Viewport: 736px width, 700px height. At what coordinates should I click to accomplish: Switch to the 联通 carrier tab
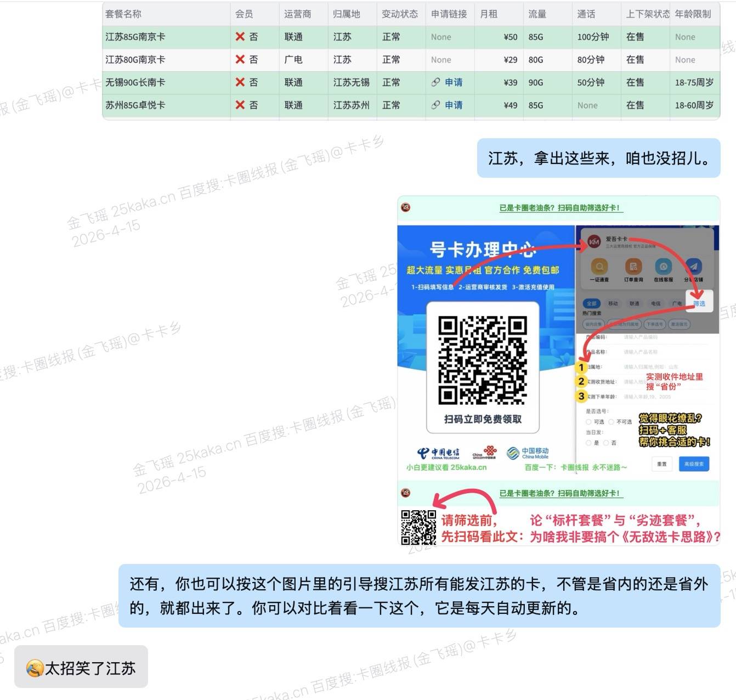[634, 303]
